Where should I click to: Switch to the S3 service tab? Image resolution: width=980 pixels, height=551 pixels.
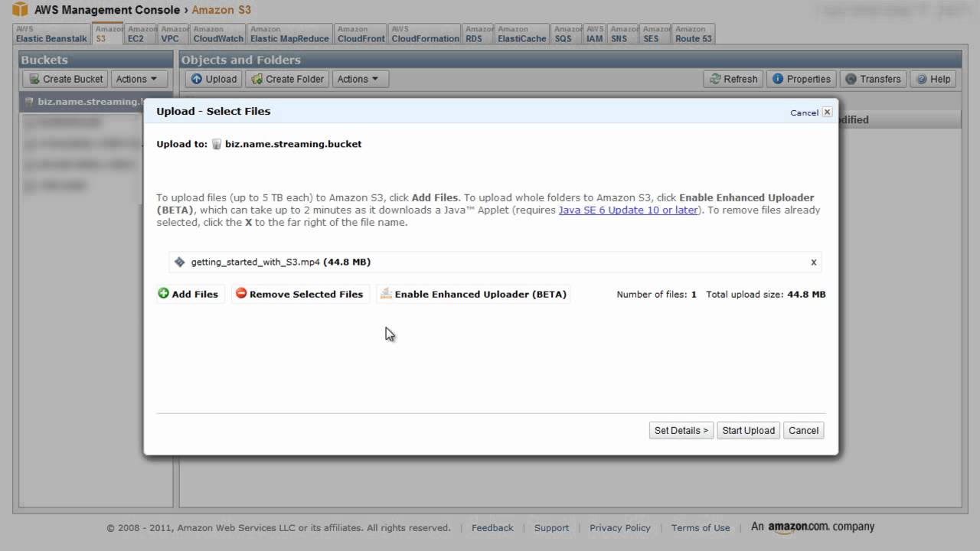click(x=108, y=34)
